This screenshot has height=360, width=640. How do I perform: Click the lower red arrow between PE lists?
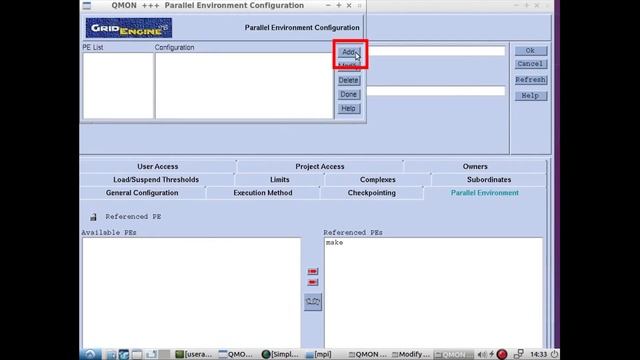[313, 282]
